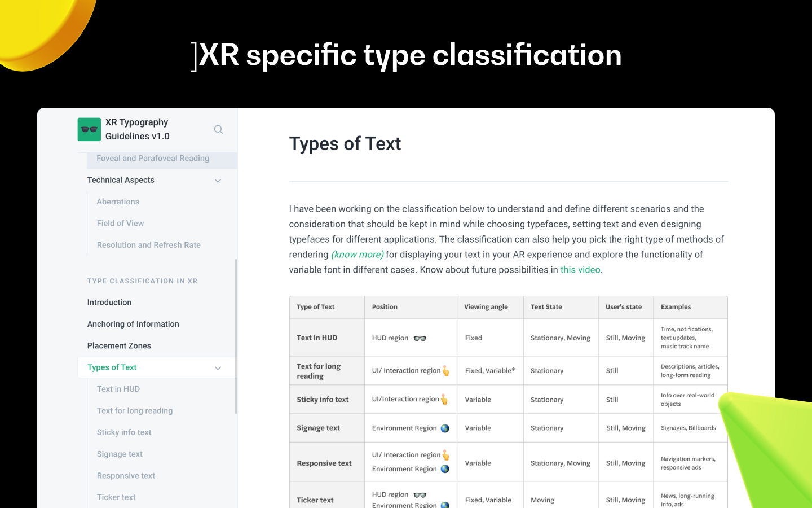
Task: Collapse the Technical Aspects section
Action: [218, 180]
